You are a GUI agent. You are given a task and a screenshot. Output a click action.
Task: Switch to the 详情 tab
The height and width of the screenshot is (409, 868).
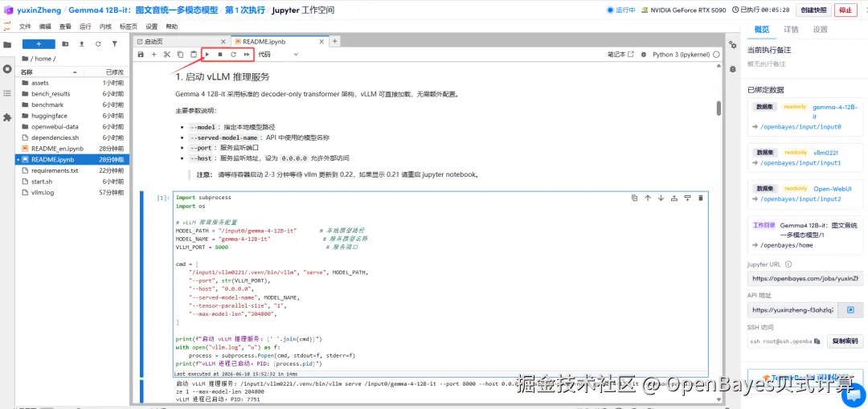(x=791, y=30)
